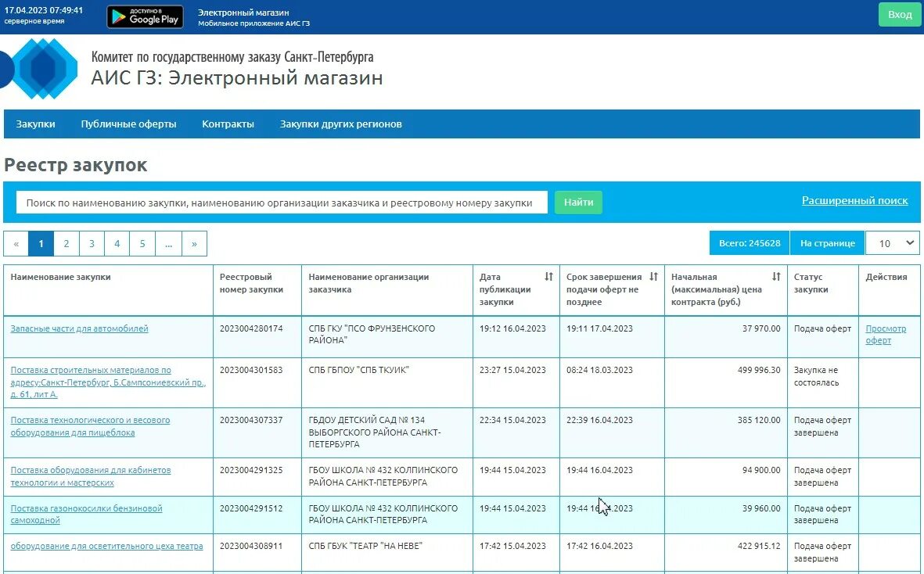Click the Найти search button

pyautogui.click(x=578, y=203)
